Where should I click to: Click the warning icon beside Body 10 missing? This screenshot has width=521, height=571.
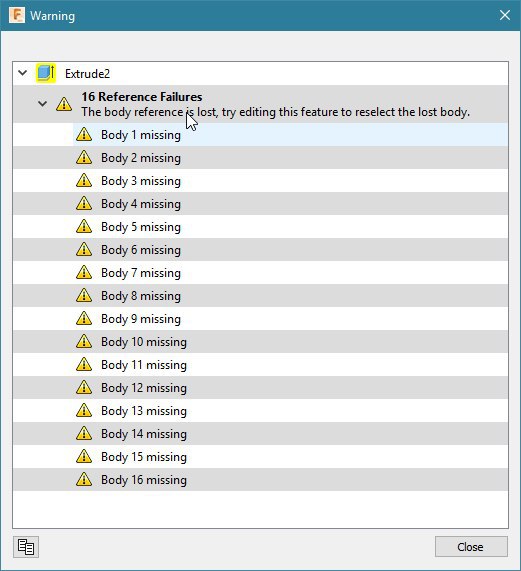click(84, 341)
